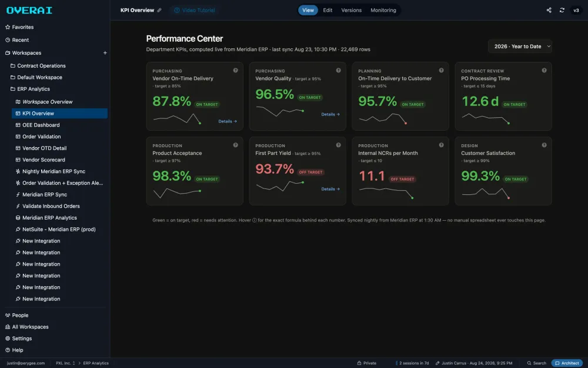The height and width of the screenshot is (368, 588).
Task: Click the sparkline on Product Acceptance card
Action: (177, 193)
